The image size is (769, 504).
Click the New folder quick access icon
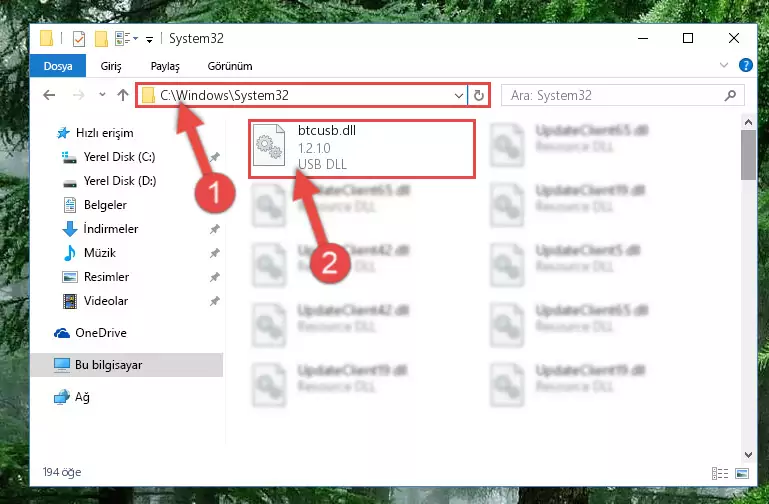[101, 38]
